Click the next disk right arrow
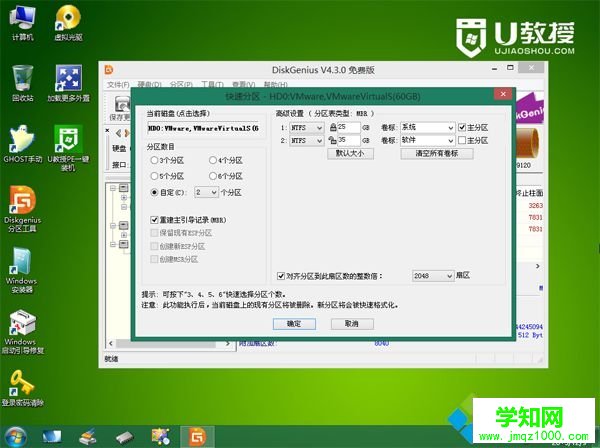The width and height of the screenshot is (600, 448). click(127, 133)
